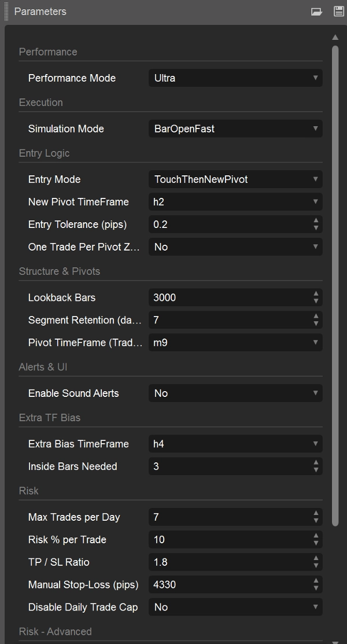Image resolution: width=347 pixels, height=644 pixels.
Task: Click the save parameters disk icon
Action: click(339, 12)
